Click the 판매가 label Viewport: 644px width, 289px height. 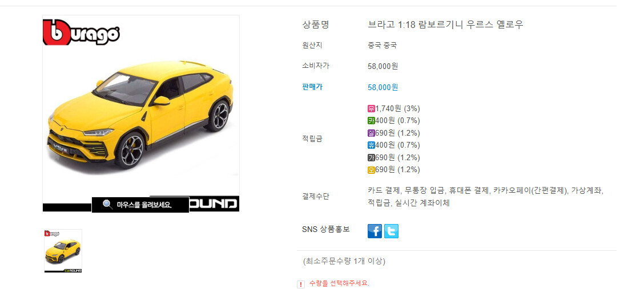(312, 87)
